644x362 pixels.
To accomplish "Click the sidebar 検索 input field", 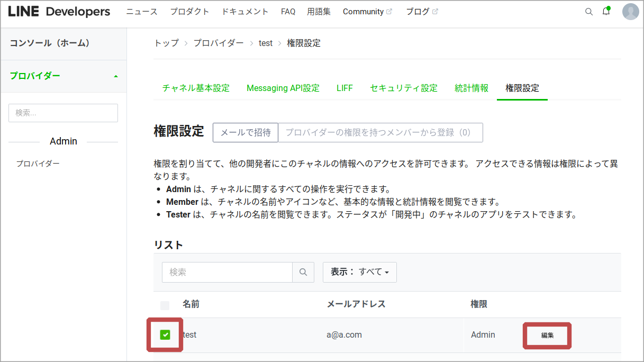I will click(63, 113).
